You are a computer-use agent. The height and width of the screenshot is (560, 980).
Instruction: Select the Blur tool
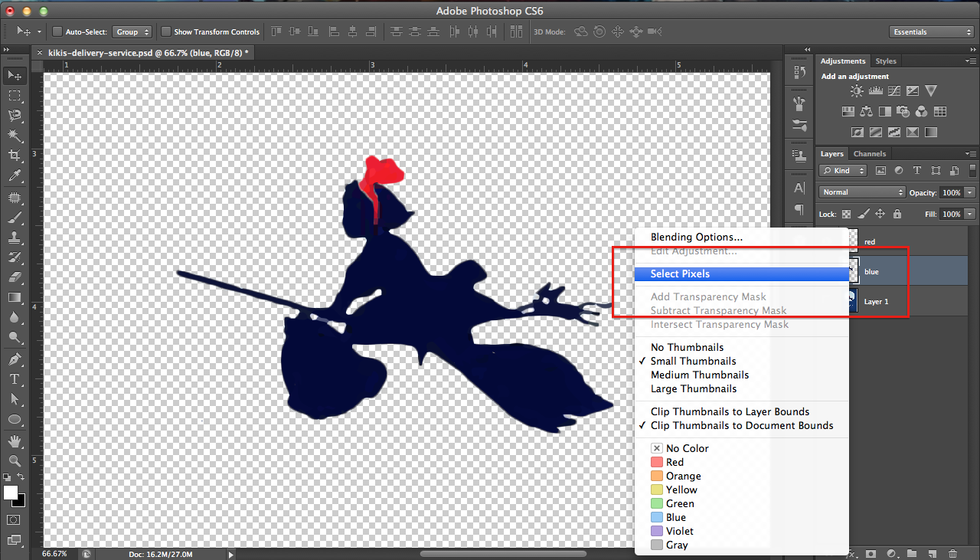[14, 317]
